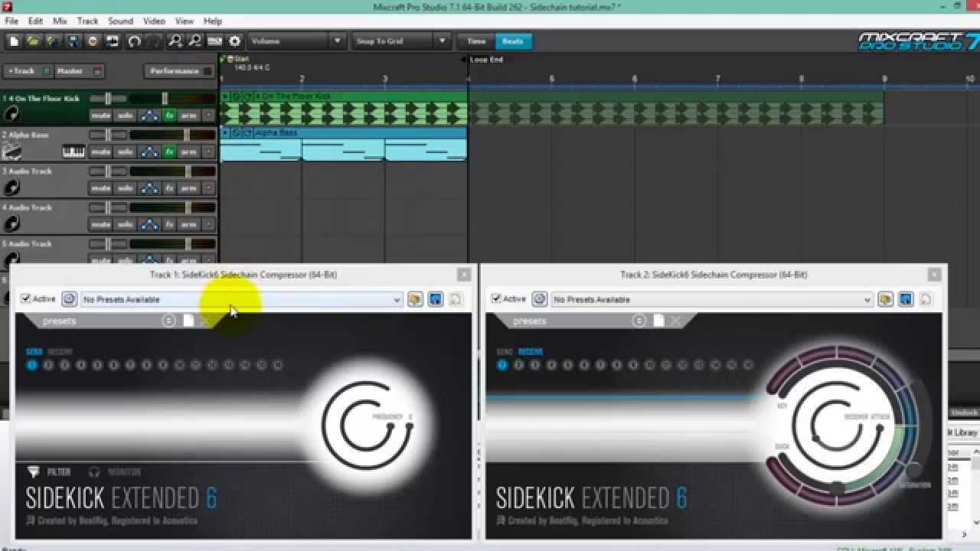Toggle automation on 4 On The Floor Kick track
Image resolution: width=980 pixels, height=551 pixels.
(x=150, y=116)
